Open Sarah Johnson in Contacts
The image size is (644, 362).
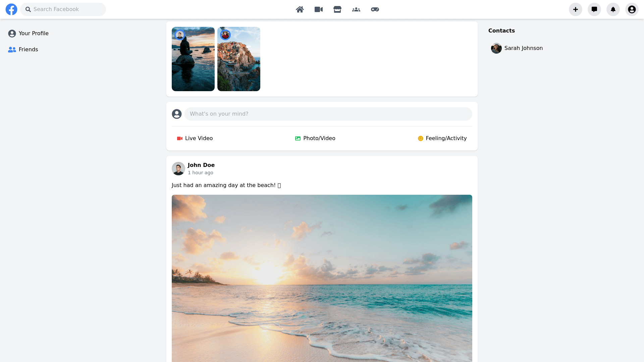517,48
